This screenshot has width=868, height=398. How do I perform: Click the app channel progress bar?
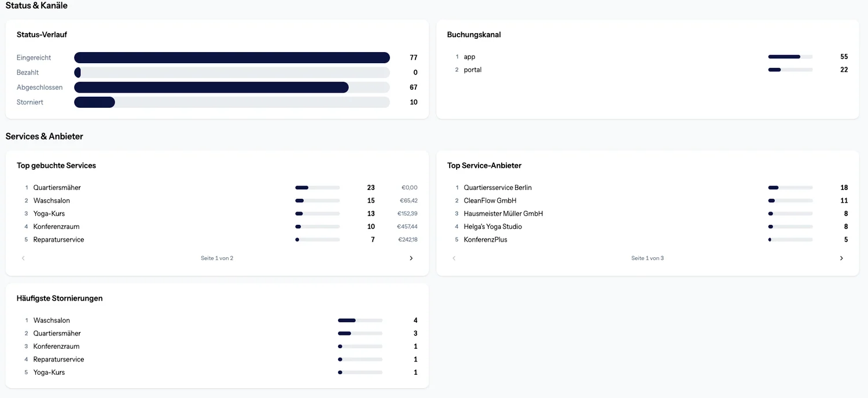coord(790,57)
